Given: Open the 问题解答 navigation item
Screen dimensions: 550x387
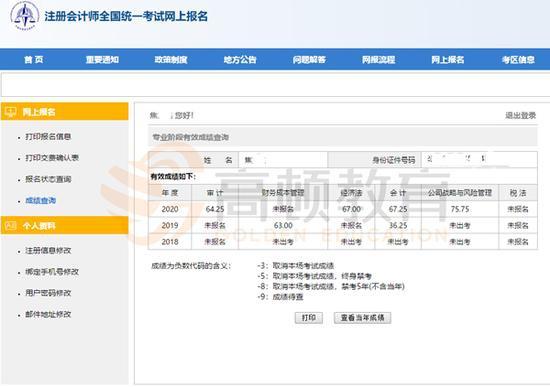Looking at the screenshot, I should tap(309, 60).
